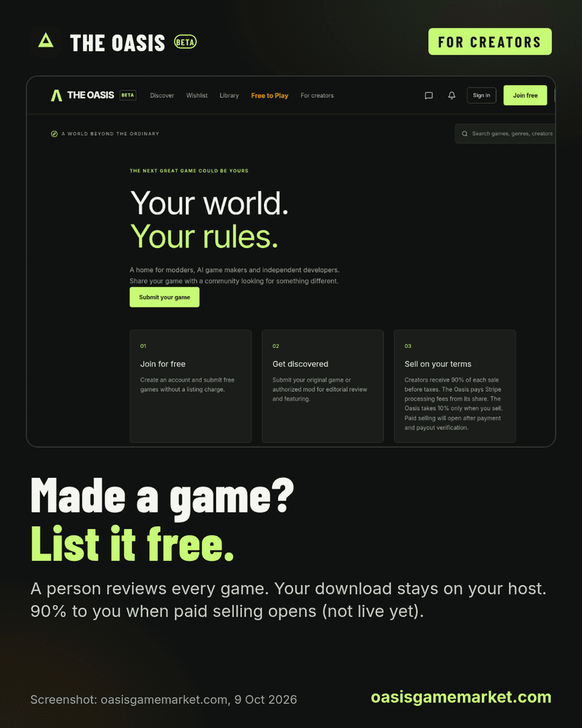Click the '90% to you when paid selling opens' line

[228, 611]
